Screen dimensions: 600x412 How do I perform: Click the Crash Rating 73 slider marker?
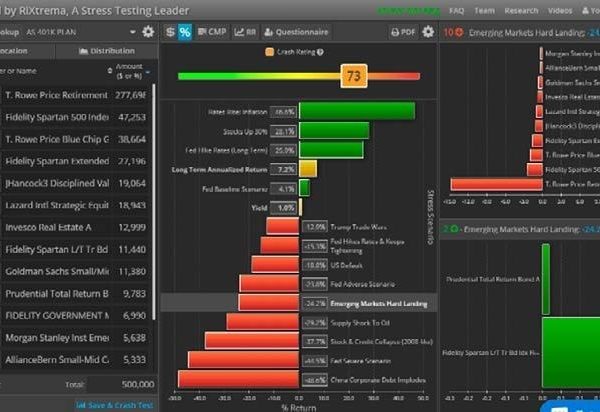(352, 75)
